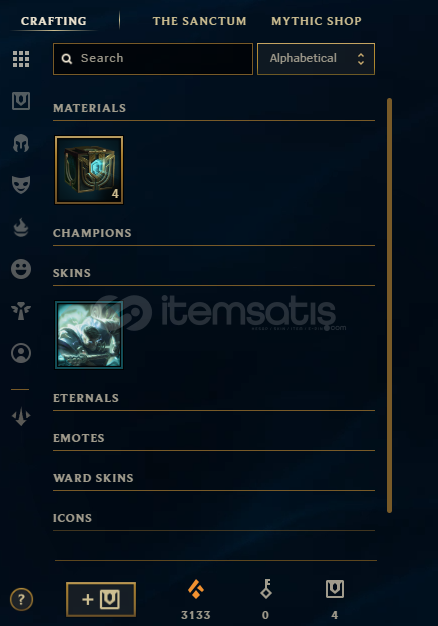This screenshot has width=438, height=626.
Task: Click the purchase chests plus button
Action: click(x=101, y=599)
